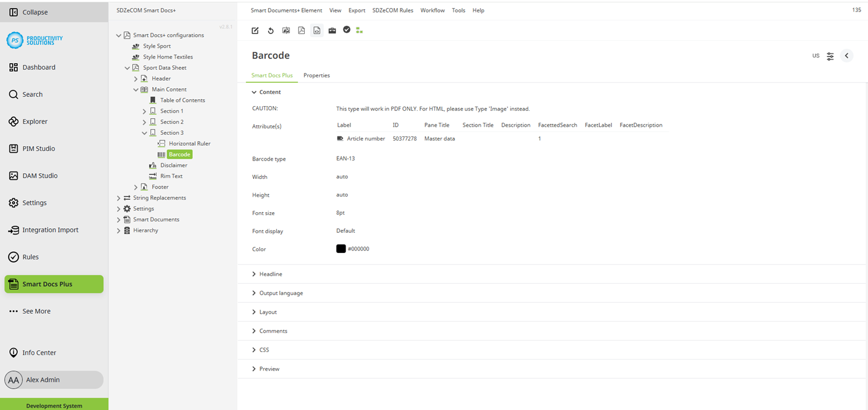Collapse the Content section
Viewport: 868px width, 410px height.
pos(266,92)
